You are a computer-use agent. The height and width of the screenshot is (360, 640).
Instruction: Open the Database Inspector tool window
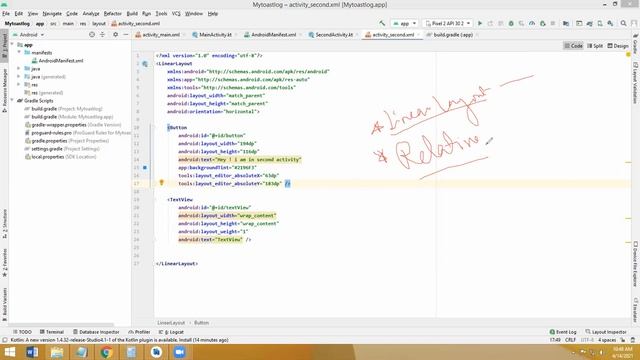point(96,332)
